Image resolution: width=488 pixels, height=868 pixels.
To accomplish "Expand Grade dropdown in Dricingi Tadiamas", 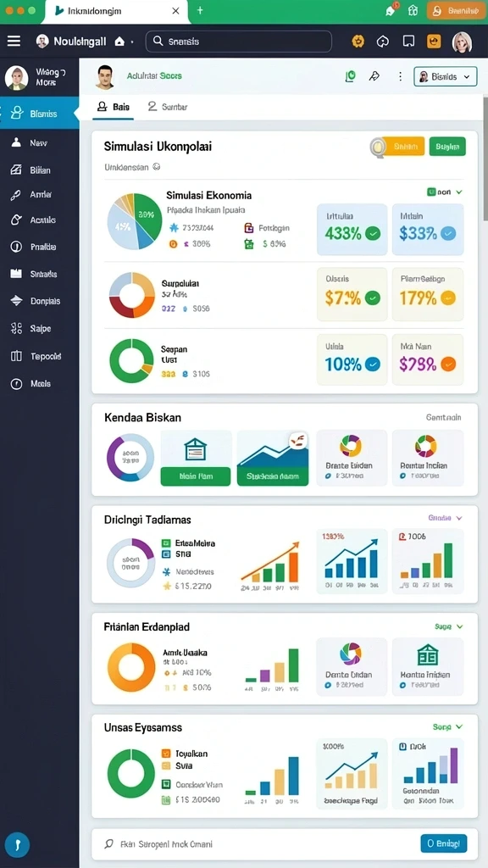I will click(x=446, y=518).
